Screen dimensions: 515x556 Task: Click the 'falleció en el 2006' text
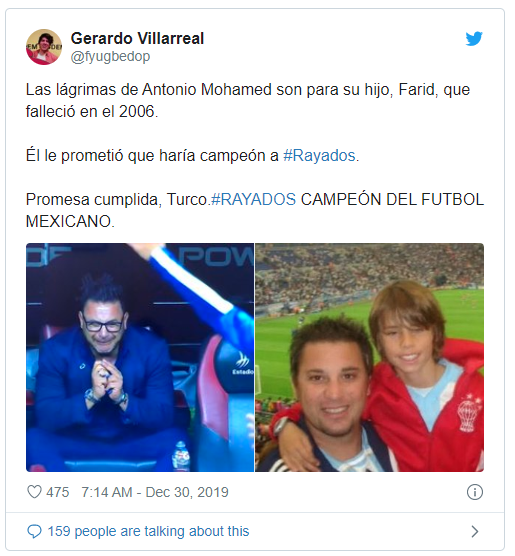[x=92, y=112]
